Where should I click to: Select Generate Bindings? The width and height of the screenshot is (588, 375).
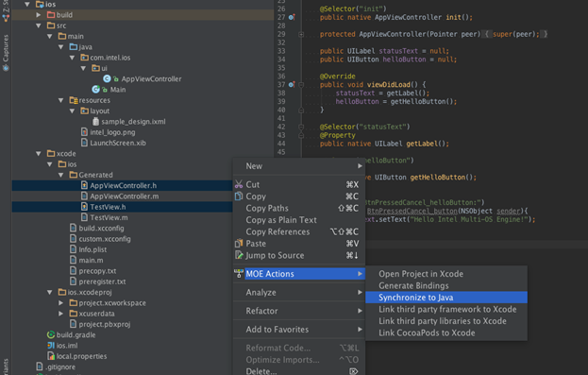446,285
